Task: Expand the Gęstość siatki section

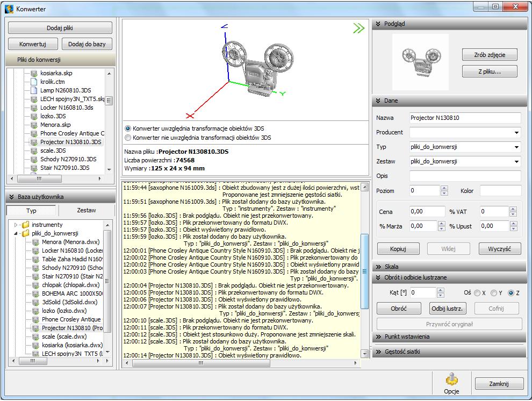Action: (378, 352)
